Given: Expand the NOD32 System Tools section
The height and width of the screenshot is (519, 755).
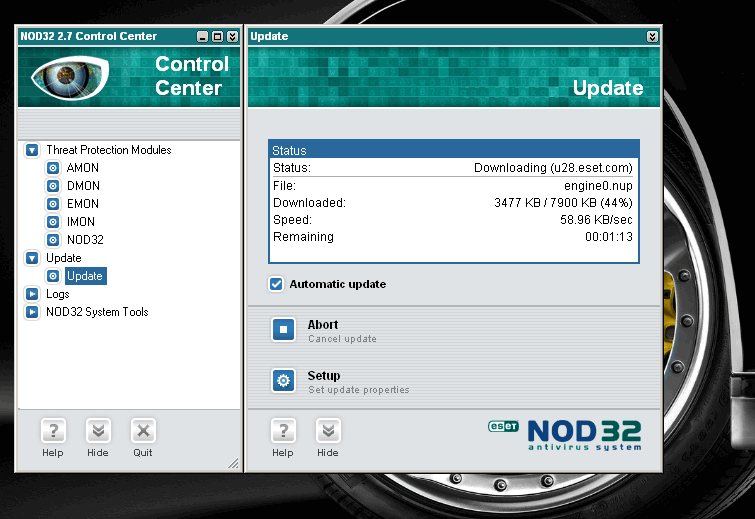Looking at the screenshot, I should point(32,312).
